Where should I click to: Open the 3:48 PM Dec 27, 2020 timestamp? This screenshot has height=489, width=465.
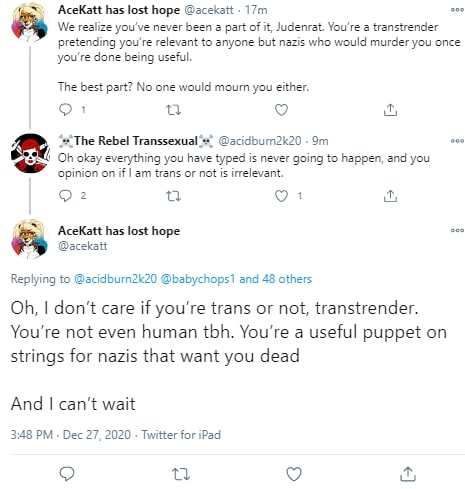coord(71,435)
